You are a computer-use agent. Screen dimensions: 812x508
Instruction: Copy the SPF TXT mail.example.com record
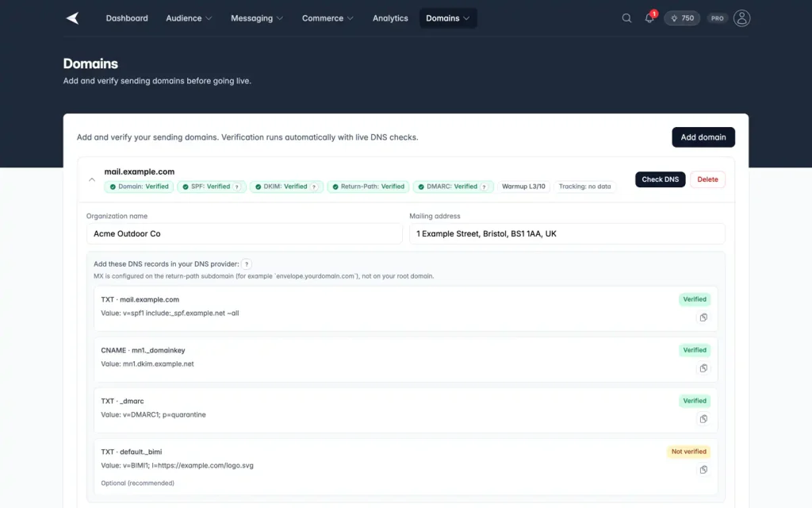tap(703, 317)
